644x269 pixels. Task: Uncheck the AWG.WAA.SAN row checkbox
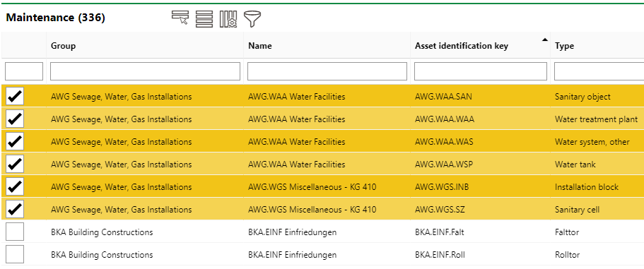15,96
